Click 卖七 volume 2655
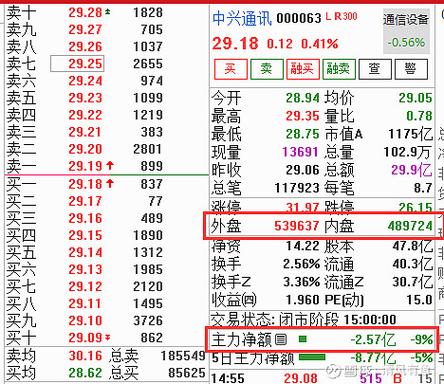The height and width of the screenshot is (384, 444). [148, 64]
